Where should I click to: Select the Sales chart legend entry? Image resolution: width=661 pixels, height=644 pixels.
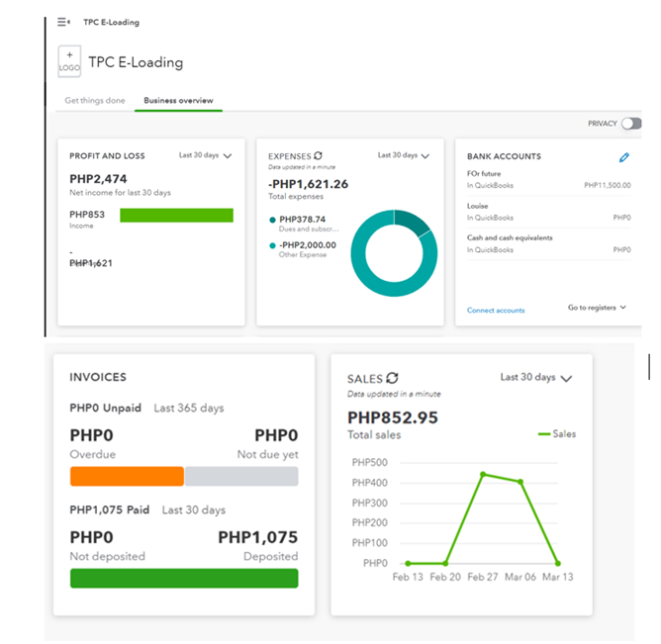point(557,433)
